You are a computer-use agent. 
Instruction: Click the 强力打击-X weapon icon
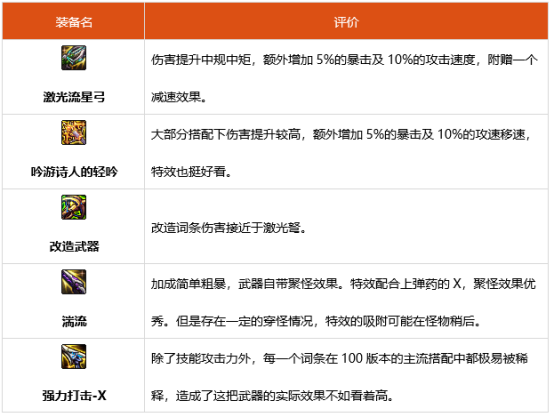(73, 357)
